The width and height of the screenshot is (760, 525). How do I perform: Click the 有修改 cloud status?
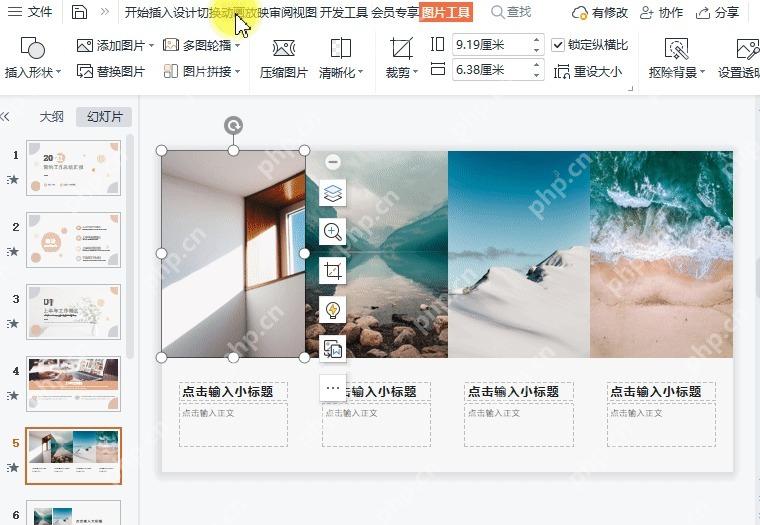pos(600,13)
